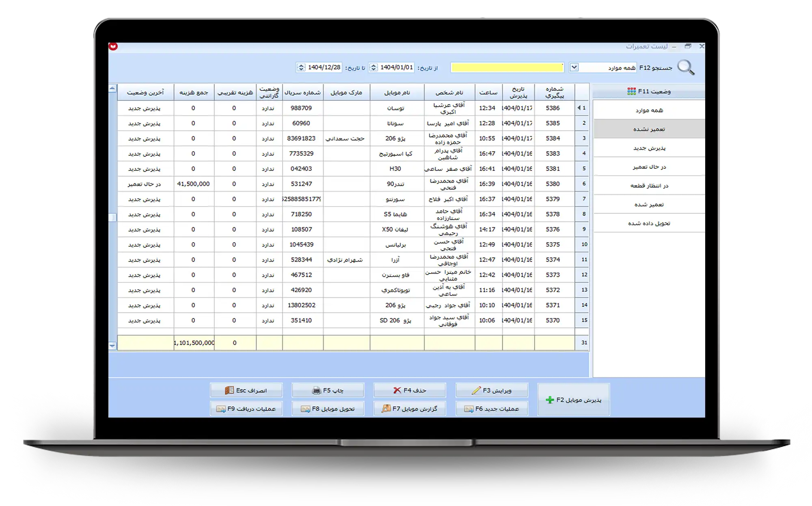This screenshot has height=506, width=812.
Task: Click the green plus Accept Mobile F2 button
Action: pos(573,400)
